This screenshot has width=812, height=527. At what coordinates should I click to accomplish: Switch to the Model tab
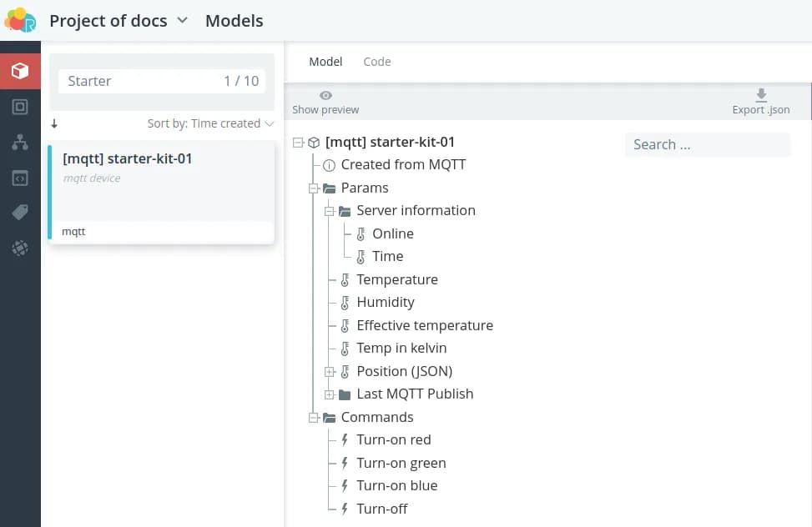pos(325,62)
